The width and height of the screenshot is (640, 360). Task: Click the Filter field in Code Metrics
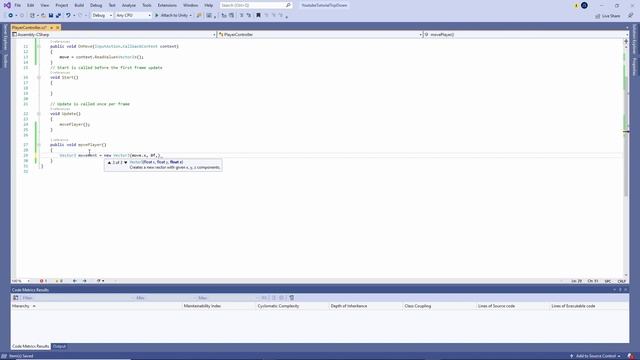pos(76,298)
